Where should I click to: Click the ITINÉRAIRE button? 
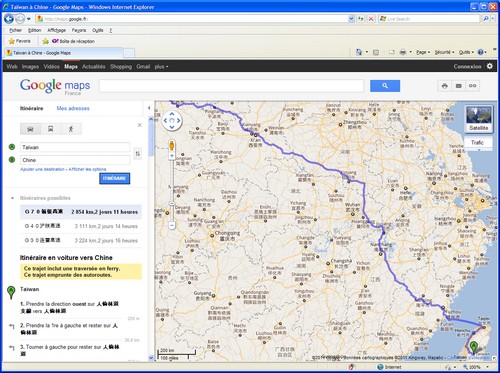(x=114, y=178)
